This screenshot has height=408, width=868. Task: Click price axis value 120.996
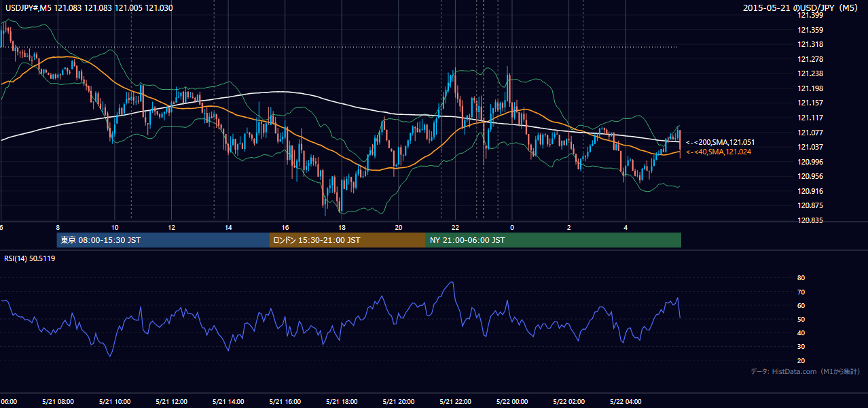pos(811,162)
